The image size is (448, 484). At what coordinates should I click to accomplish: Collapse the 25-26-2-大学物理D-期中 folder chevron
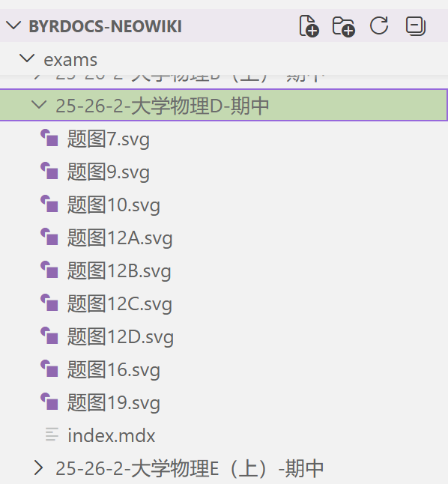click(x=39, y=105)
